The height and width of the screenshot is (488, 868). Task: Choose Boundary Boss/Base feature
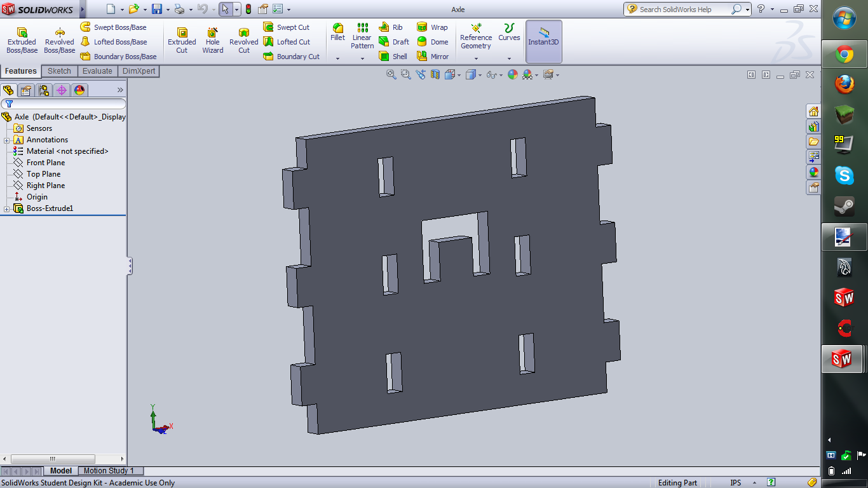pyautogui.click(x=118, y=57)
